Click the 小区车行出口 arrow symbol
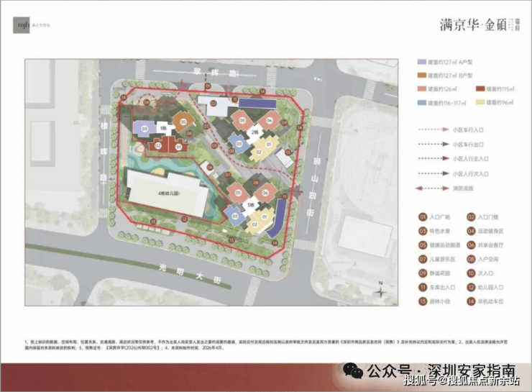Screen dimensions: 532x392 coord(434,145)
